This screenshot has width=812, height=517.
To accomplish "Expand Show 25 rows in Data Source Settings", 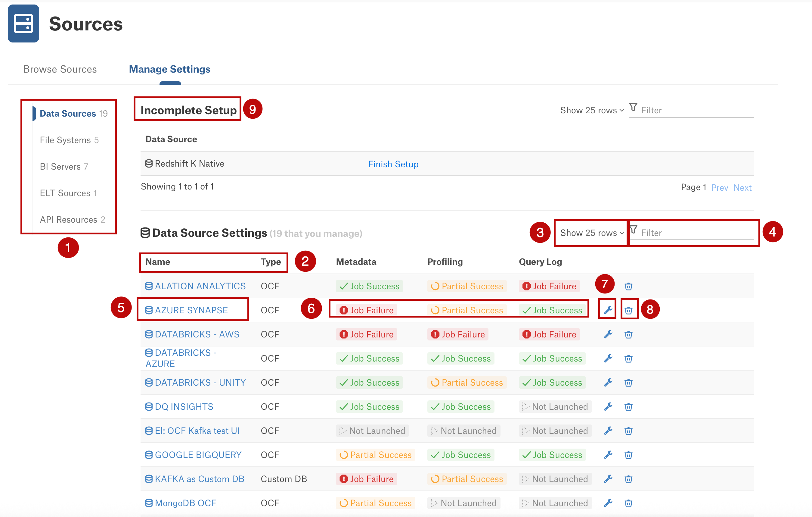I will point(592,233).
